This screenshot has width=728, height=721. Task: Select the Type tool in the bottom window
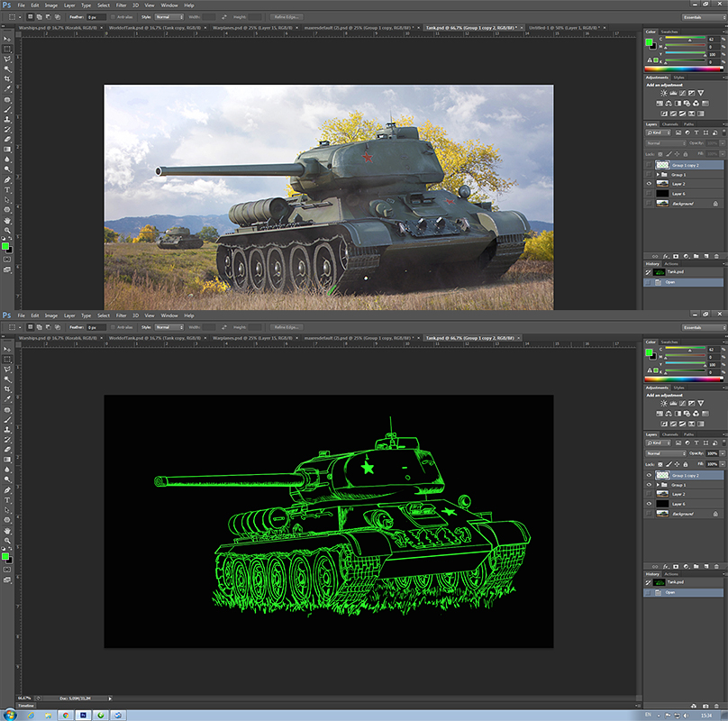coord(7,500)
